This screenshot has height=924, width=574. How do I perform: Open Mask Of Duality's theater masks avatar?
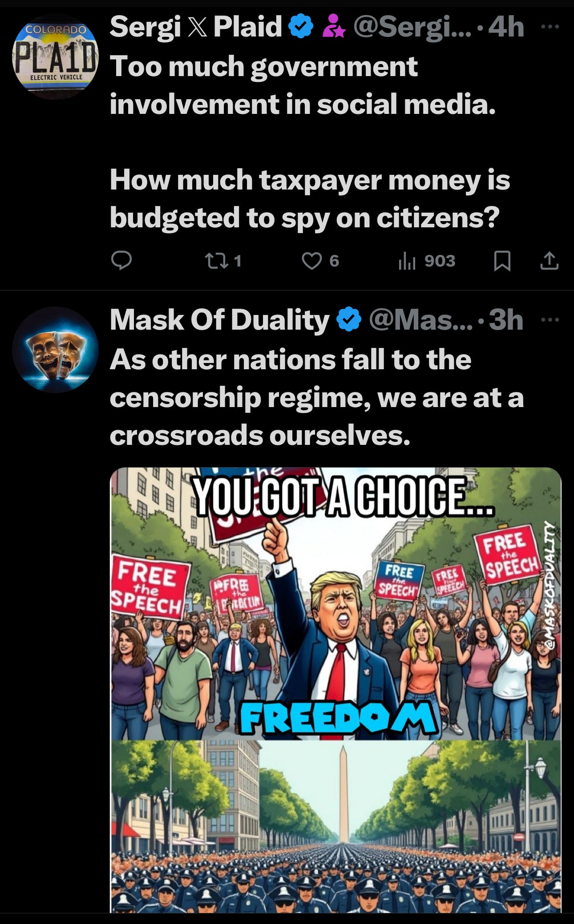(55, 350)
